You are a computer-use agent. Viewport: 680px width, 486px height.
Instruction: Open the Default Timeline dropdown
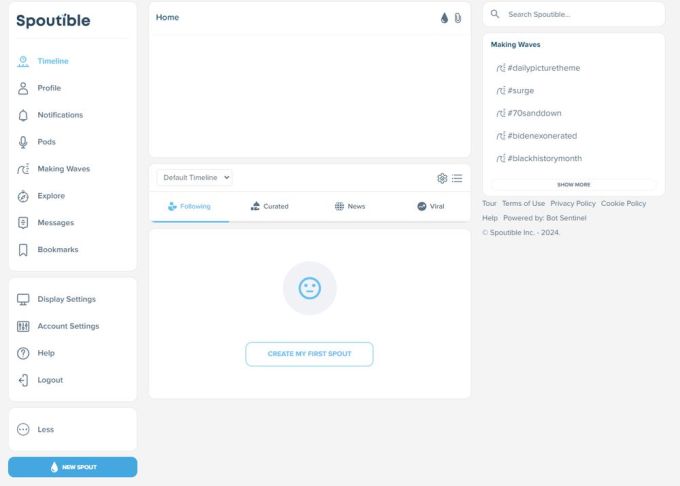[x=194, y=177]
